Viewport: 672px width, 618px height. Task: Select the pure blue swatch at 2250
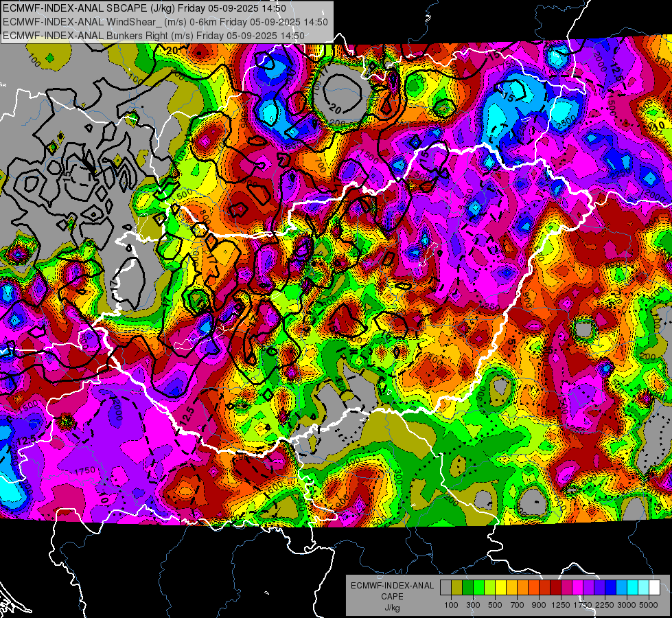coord(611,587)
